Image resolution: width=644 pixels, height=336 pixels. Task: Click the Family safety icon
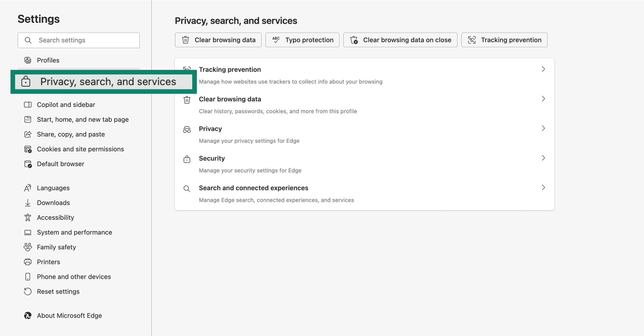pyautogui.click(x=28, y=247)
